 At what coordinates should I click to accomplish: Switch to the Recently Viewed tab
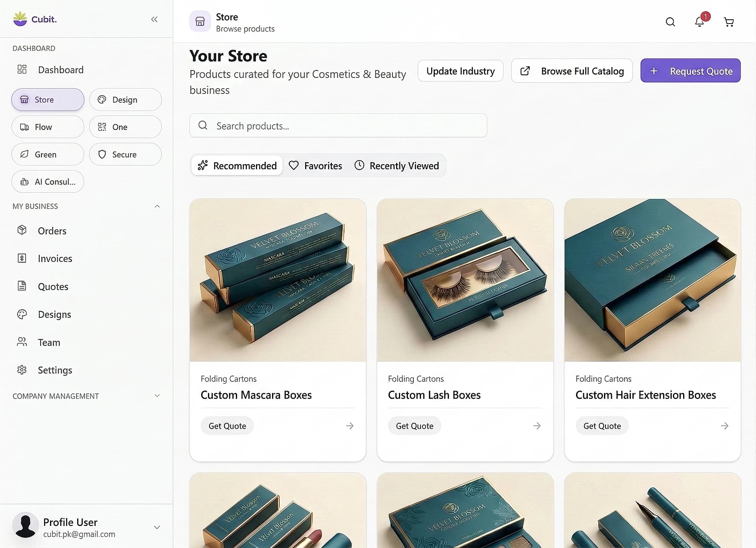397,165
